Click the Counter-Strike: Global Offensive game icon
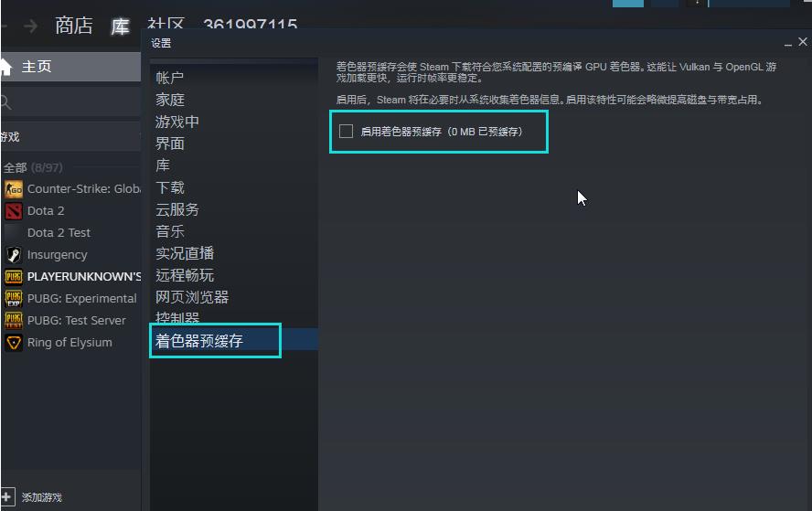Screen dimensions: 812x511 [14, 189]
